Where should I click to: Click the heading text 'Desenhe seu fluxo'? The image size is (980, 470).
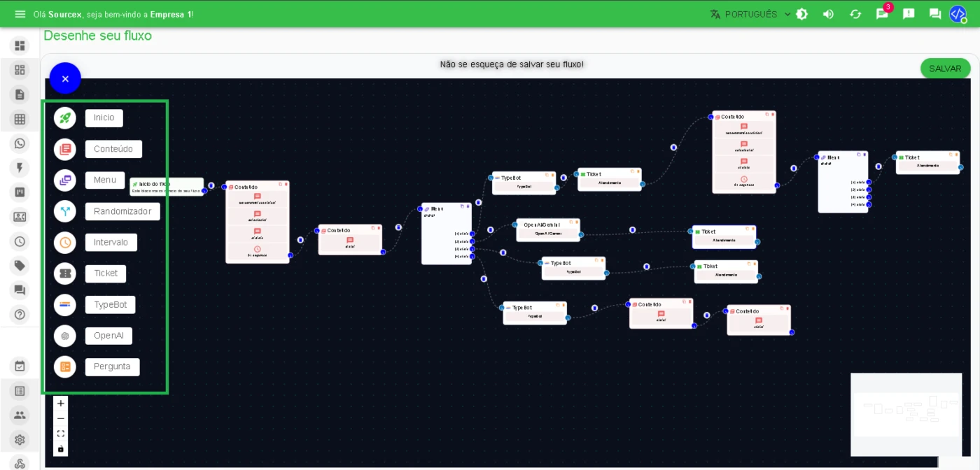click(98, 36)
